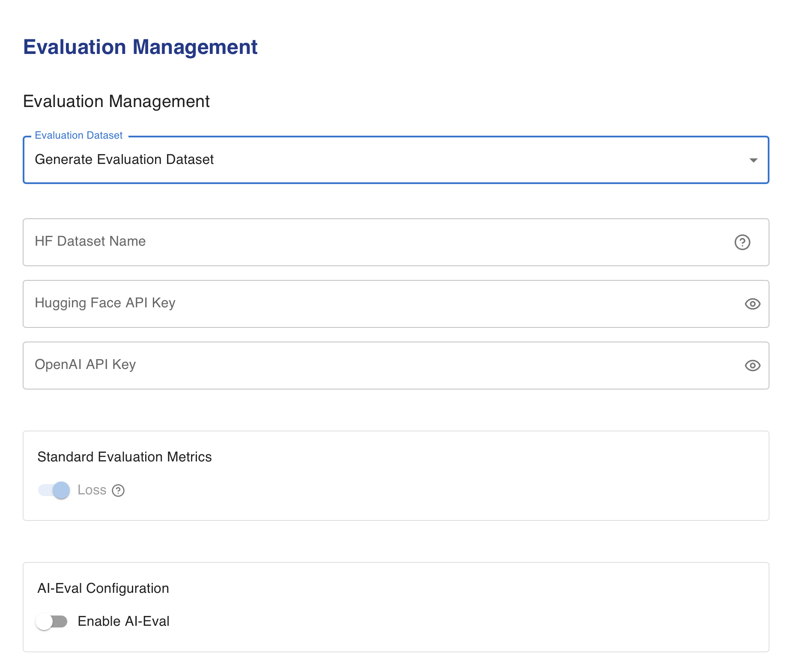Click the dropdown arrow of Evaluation Dataset
Image resolution: width=811 pixels, height=672 pixels.
[x=753, y=160]
